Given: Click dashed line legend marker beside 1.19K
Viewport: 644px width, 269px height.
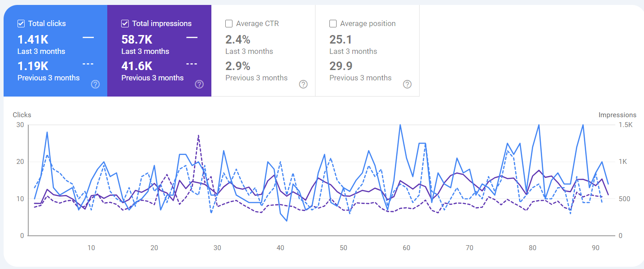Looking at the screenshot, I should tap(88, 64).
